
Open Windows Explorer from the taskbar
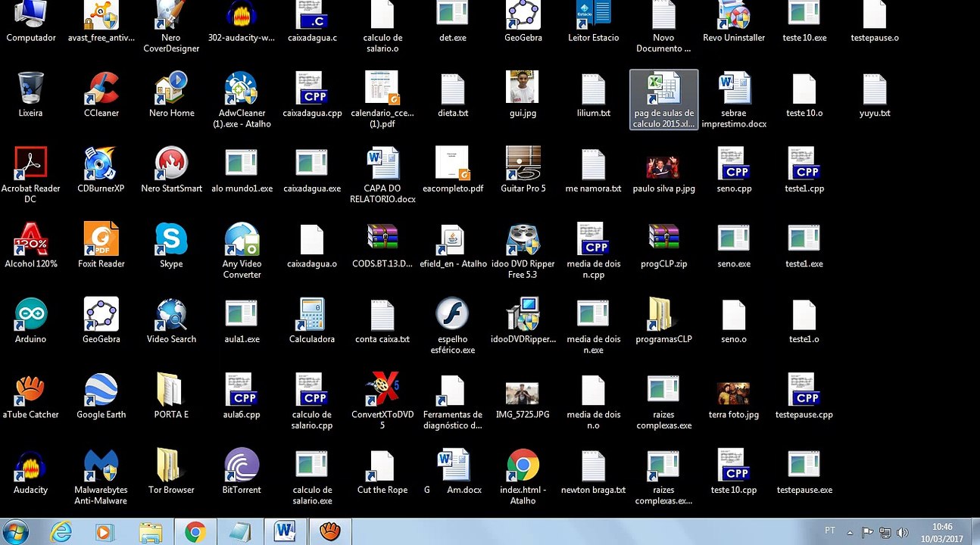click(151, 532)
